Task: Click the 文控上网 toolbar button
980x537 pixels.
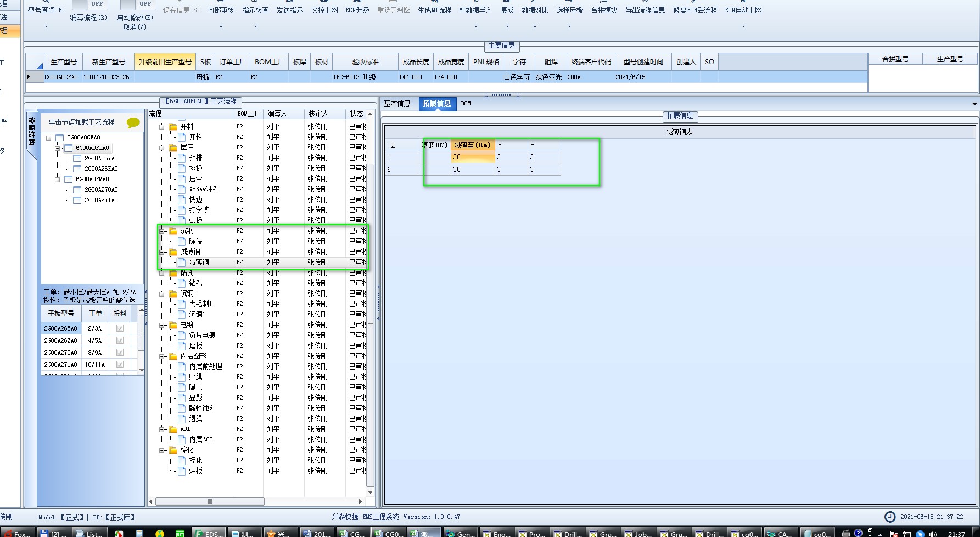Action: pyautogui.click(x=324, y=10)
